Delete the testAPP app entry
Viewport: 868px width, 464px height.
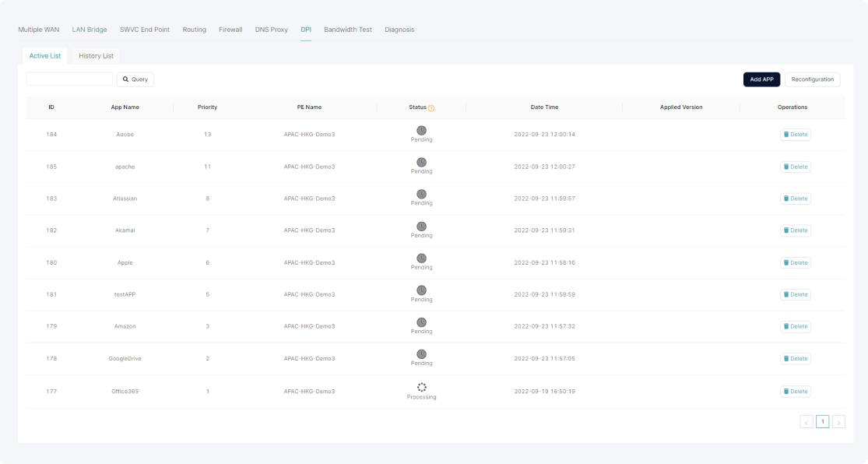[796, 294]
